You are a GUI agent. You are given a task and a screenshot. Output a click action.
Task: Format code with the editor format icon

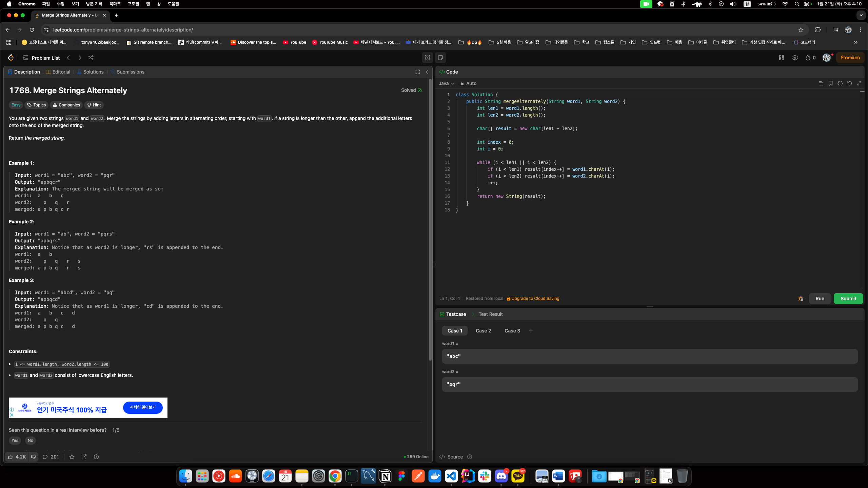(x=821, y=83)
